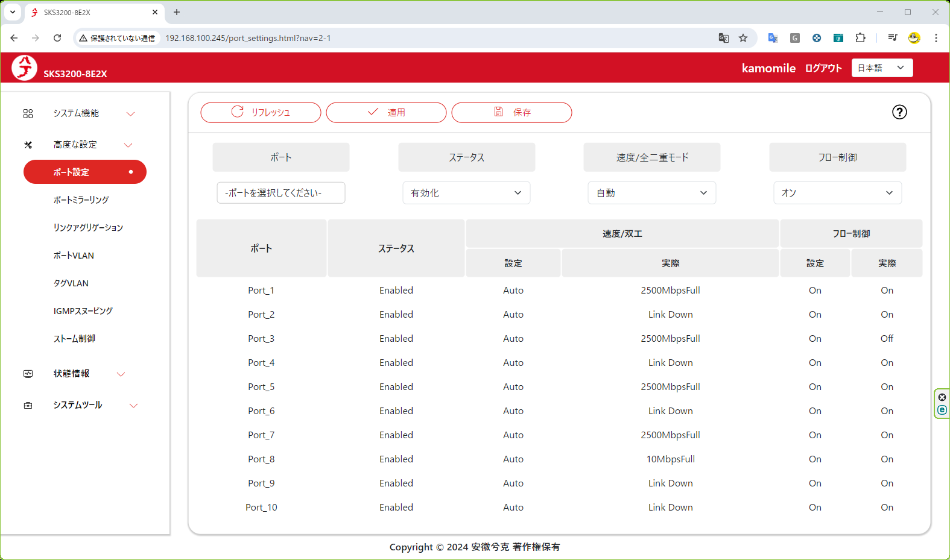The height and width of the screenshot is (560, 950).
Task: Click the ログアウト link
Action: [823, 68]
